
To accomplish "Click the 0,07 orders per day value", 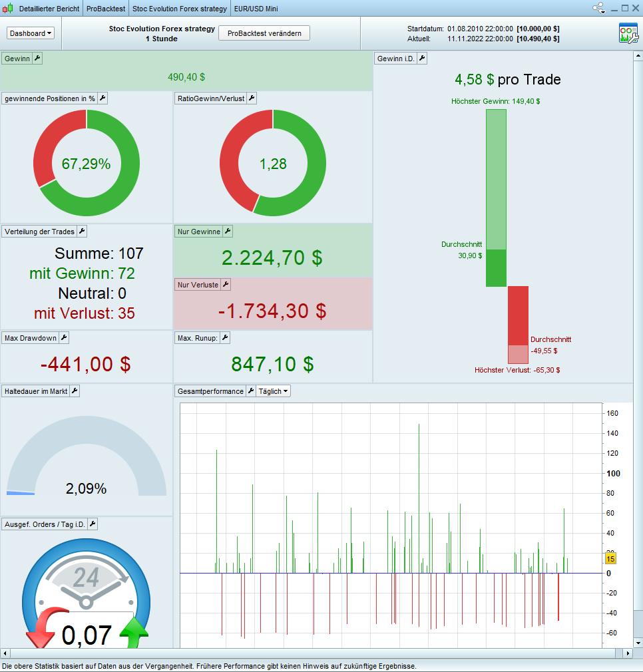I will (x=87, y=635).
